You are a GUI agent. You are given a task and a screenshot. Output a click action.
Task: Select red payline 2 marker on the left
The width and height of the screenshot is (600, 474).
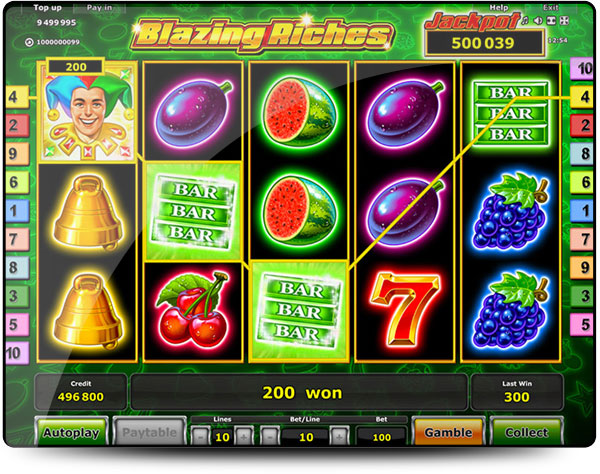pos(17,125)
